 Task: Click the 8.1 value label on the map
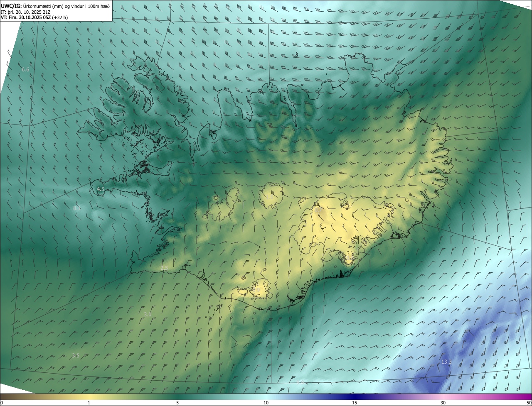77,208
